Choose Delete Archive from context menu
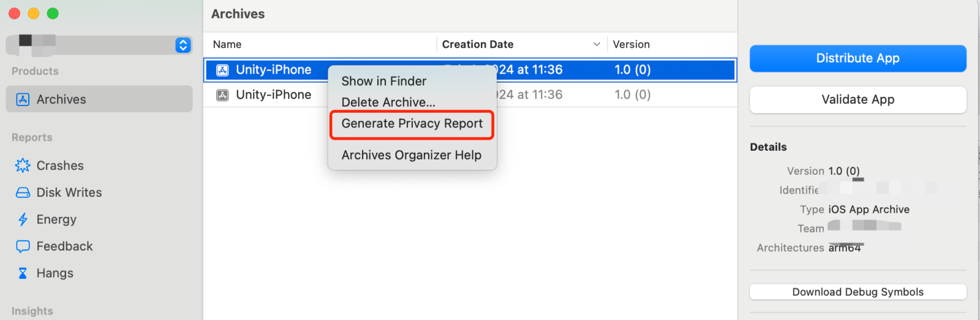This screenshot has width=980, height=320. 388,102
